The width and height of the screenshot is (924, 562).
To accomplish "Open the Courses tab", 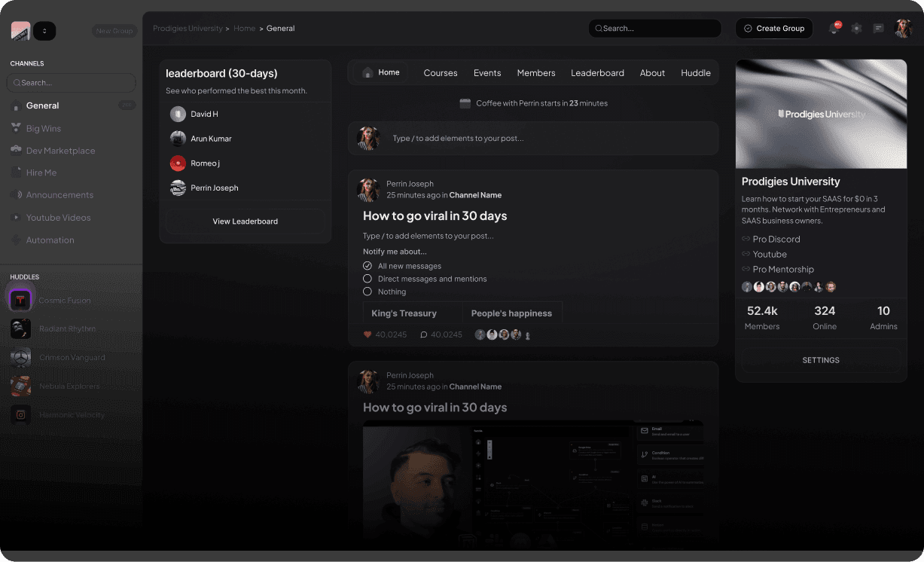I will click(x=441, y=73).
